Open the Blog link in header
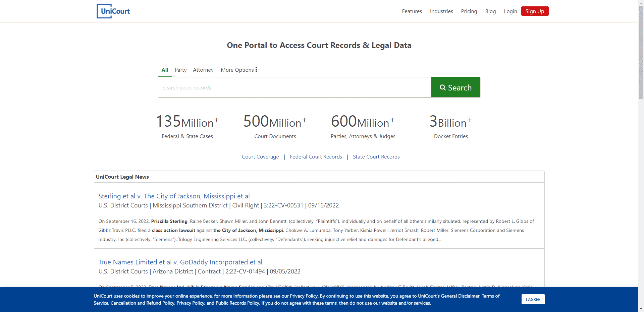This screenshot has height=312, width=644. pos(490,11)
